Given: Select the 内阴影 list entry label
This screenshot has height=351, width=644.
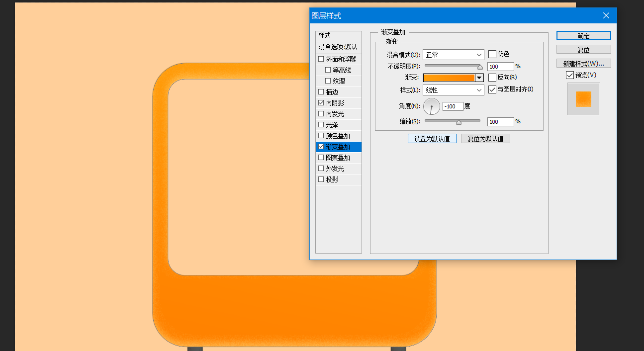Looking at the screenshot, I should 335,103.
